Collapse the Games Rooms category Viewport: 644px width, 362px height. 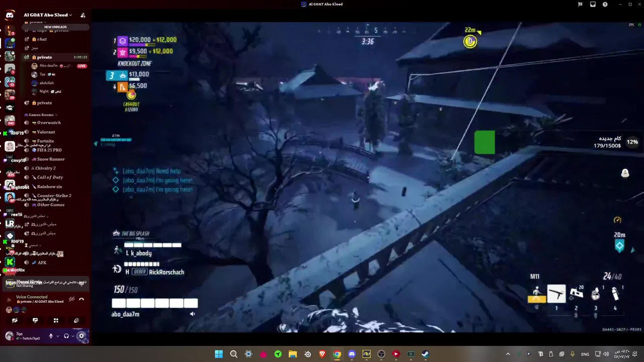40,115
